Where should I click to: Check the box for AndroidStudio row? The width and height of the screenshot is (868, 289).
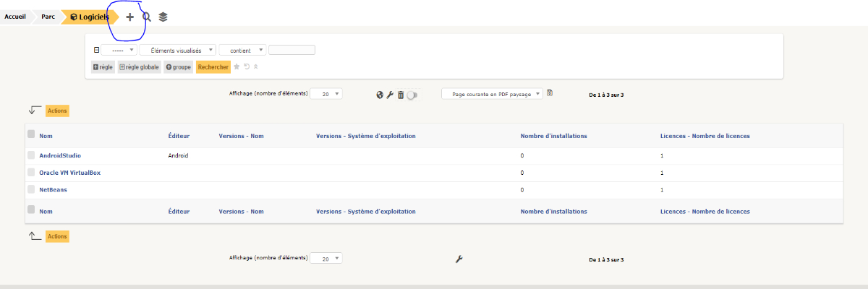[x=31, y=155]
